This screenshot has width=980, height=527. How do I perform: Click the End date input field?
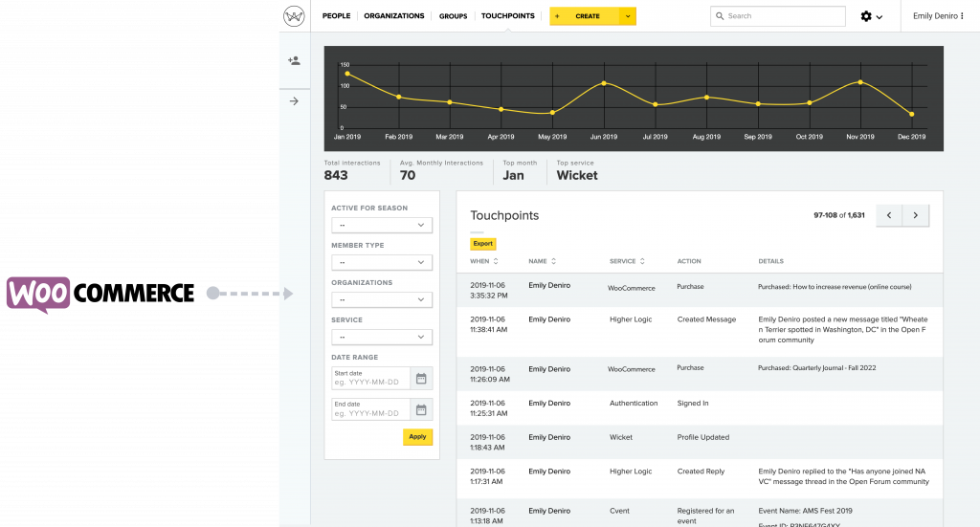coord(370,409)
